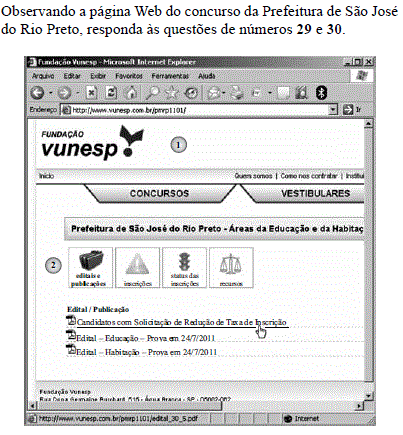The height and width of the screenshot is (435, 403).
Task: Open Edital Educação Prova em 24/7/2011 link
Action: pyautogui.click(x=146, y=338)
